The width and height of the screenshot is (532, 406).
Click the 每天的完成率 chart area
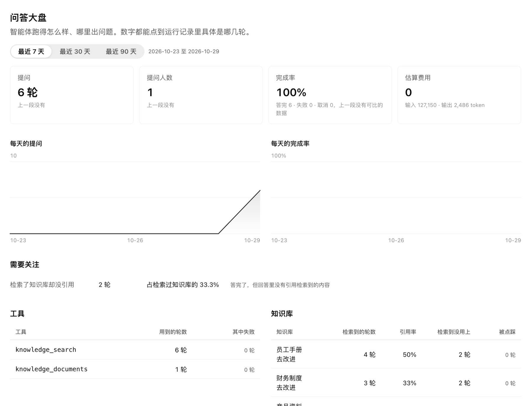click(x=396, y=198)
